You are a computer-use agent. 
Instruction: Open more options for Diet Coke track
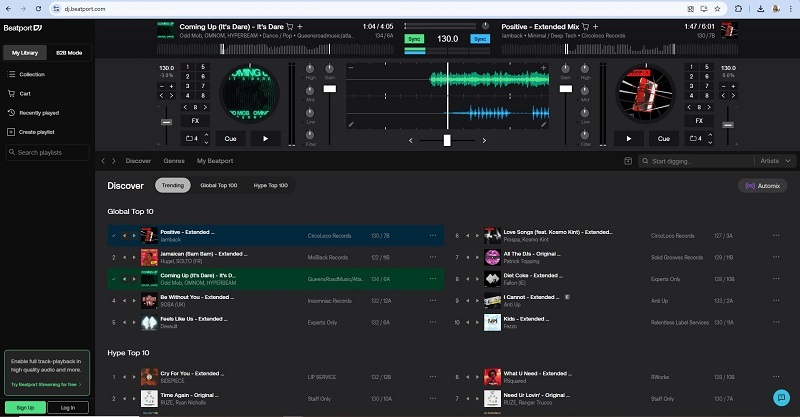pyautogui.click(x=776, y=279)
